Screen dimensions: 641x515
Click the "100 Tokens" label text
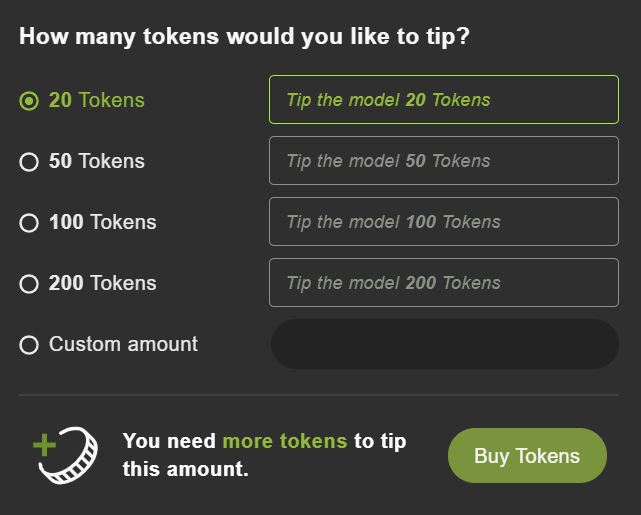point(103,222)
